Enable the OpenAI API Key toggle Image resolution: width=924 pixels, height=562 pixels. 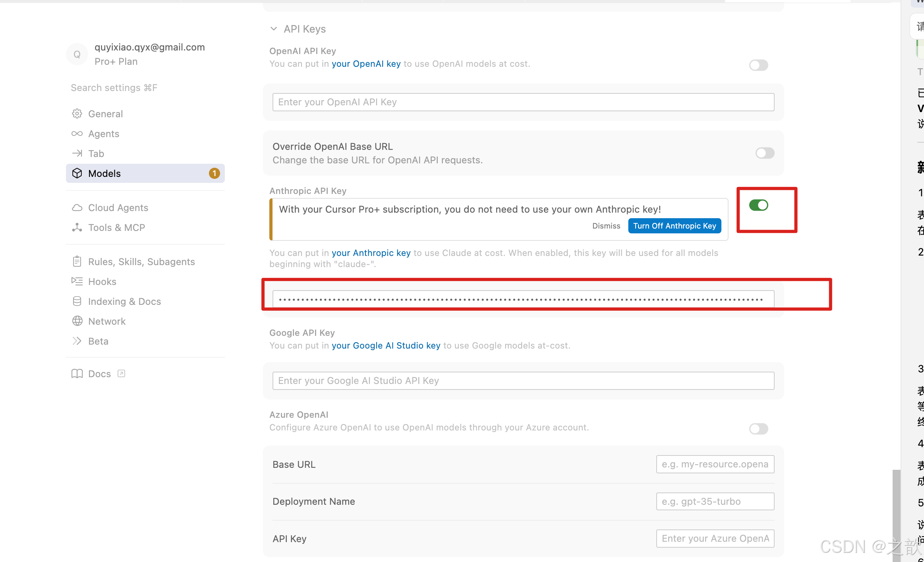coord(758,65)
